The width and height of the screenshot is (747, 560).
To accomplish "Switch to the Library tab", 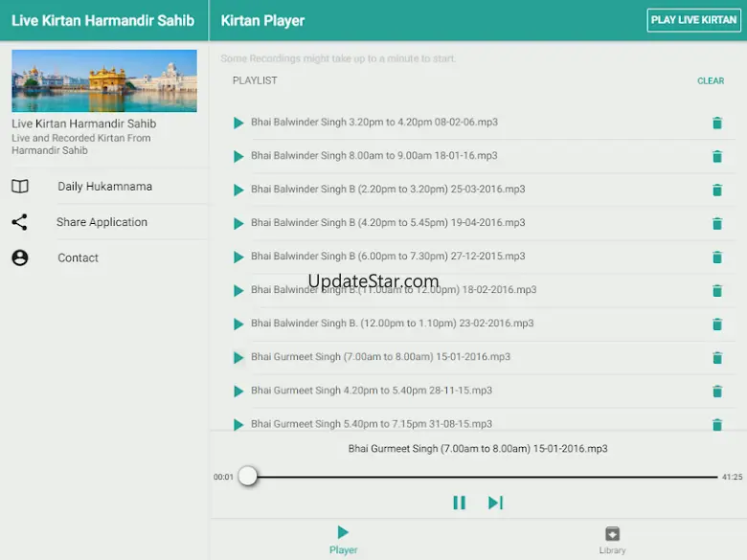I will pos(612,539).
